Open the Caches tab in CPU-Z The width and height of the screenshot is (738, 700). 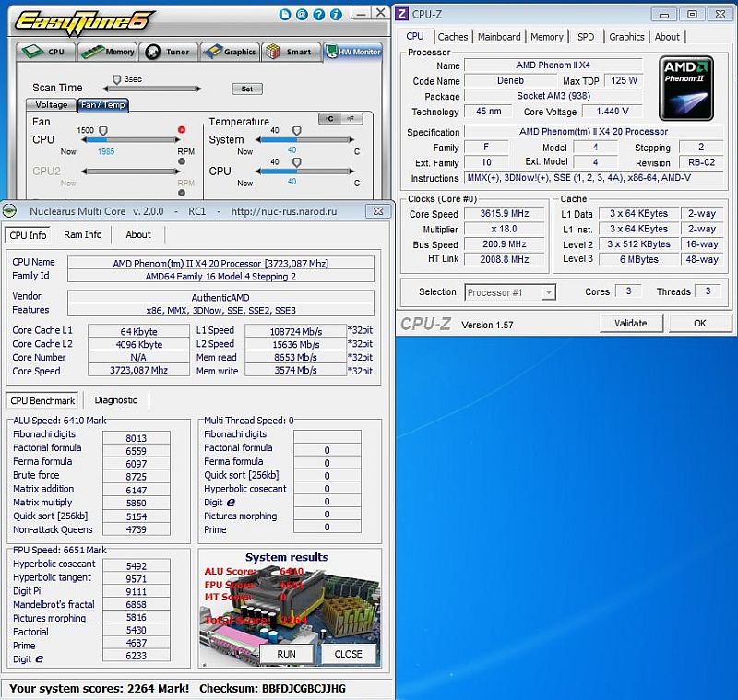452,37
